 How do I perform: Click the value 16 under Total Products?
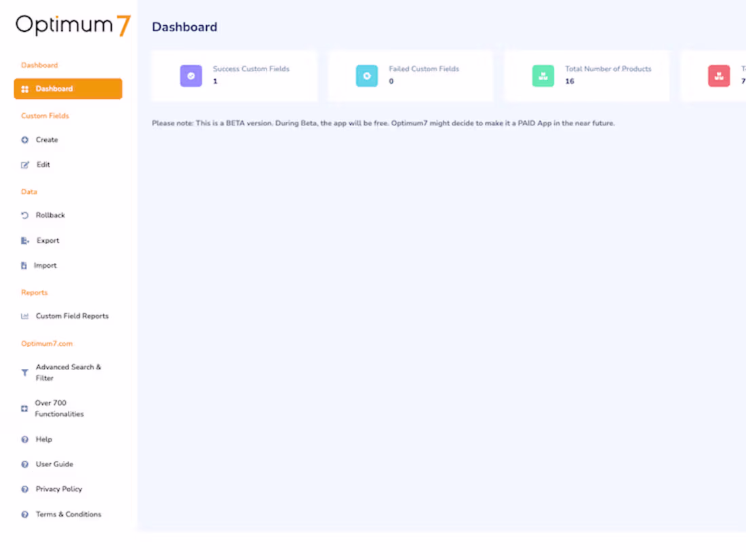(570, 81)
